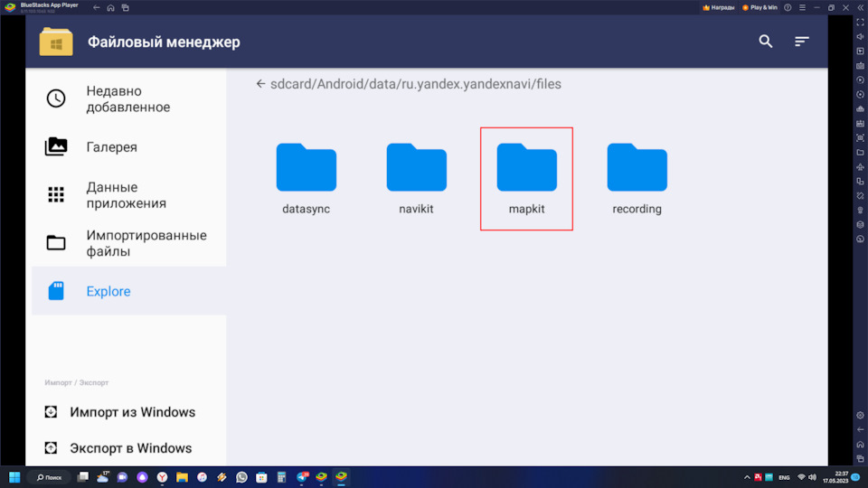Screen dimensions: 868x488
Task: Open the navikit folder
Action: tap(416, 179)
